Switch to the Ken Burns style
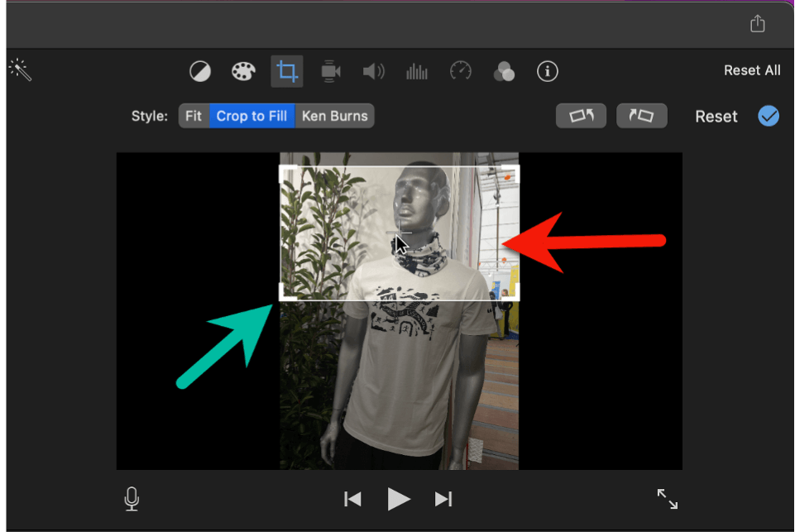Viewport: 795px width, 532px height. point(334,116)
